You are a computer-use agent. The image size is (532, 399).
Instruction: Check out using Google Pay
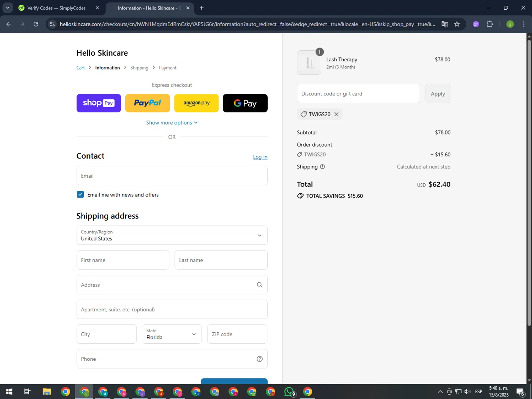coord(245,103)
